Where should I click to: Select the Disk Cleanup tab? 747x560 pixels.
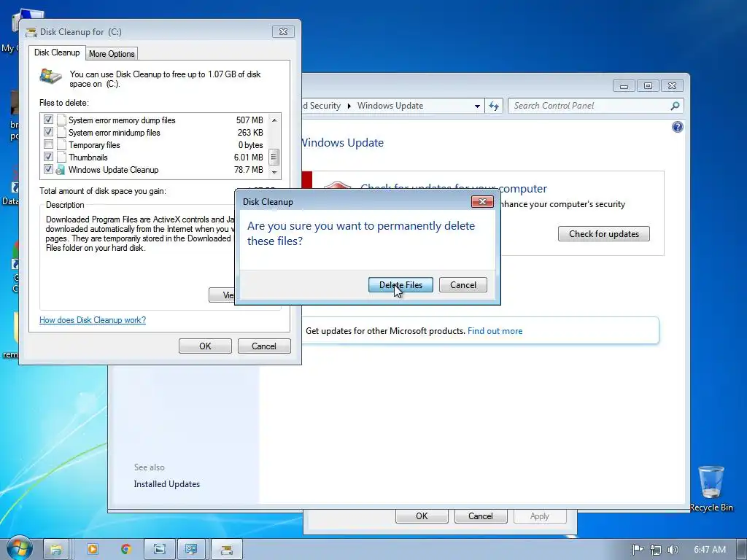[57, 52]
